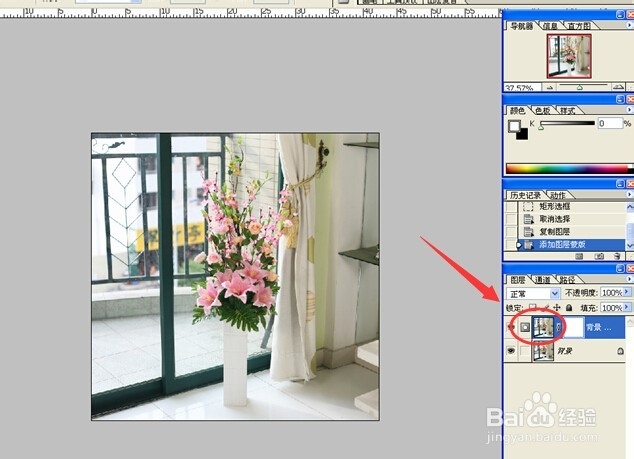Select the 背景 copy layer image thumbnail
This screenshot has width=634, height=459.
(x=544, y=328)
